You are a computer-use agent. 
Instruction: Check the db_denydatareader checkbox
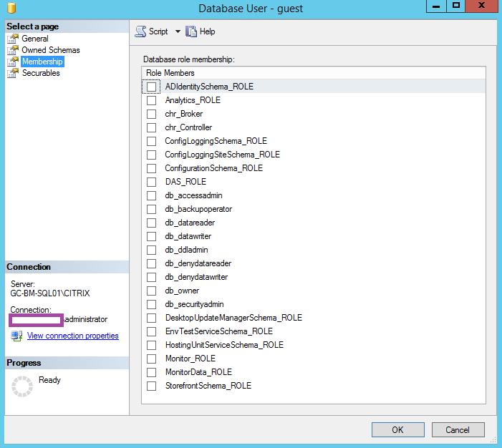click(x=151, y=263)
